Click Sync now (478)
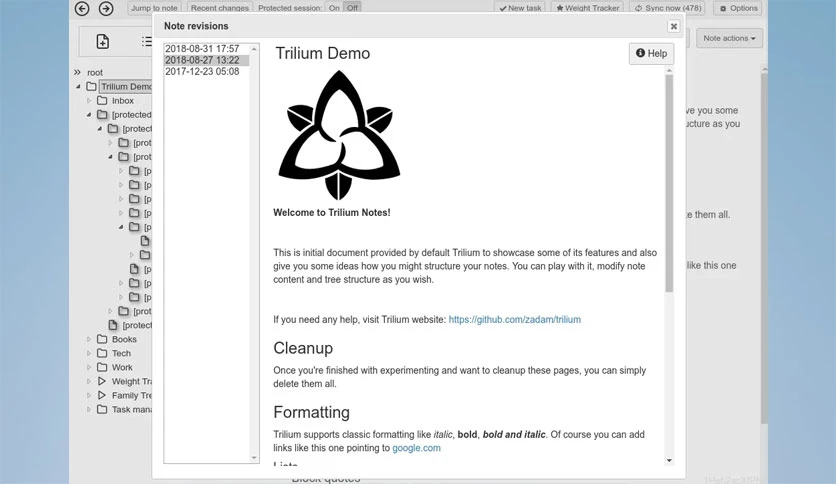The width and height of the screenshot is (836, 484). pos(668,8)
